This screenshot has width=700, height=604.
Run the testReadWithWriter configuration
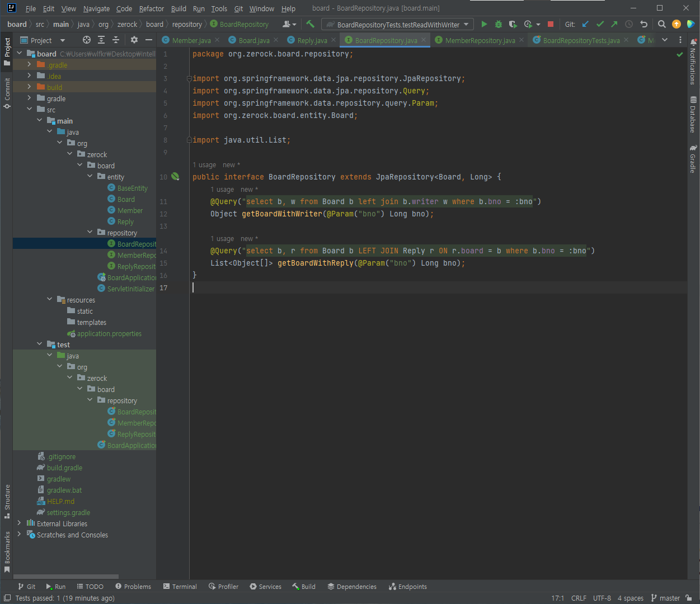[x=484, y=24]
